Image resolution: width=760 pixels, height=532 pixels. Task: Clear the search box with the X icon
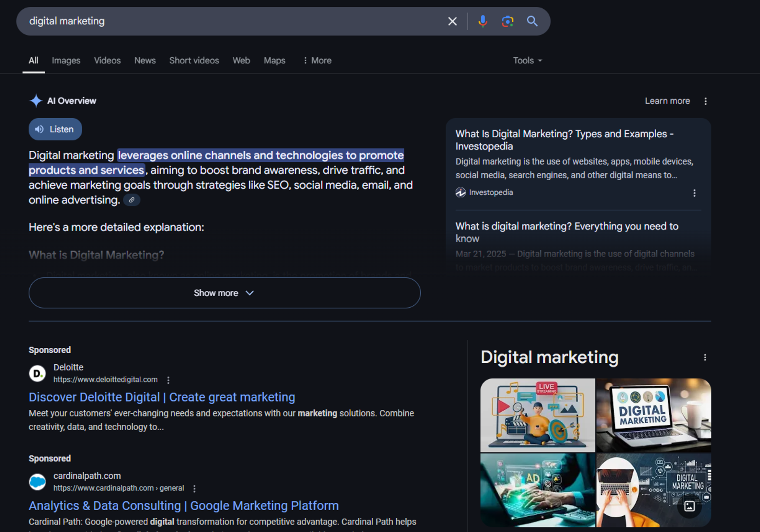tap(452, 21)
